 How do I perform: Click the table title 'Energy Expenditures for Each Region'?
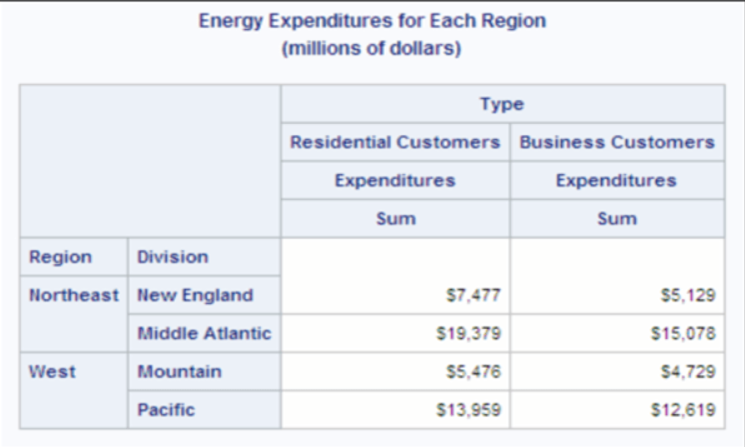point(372,21)
